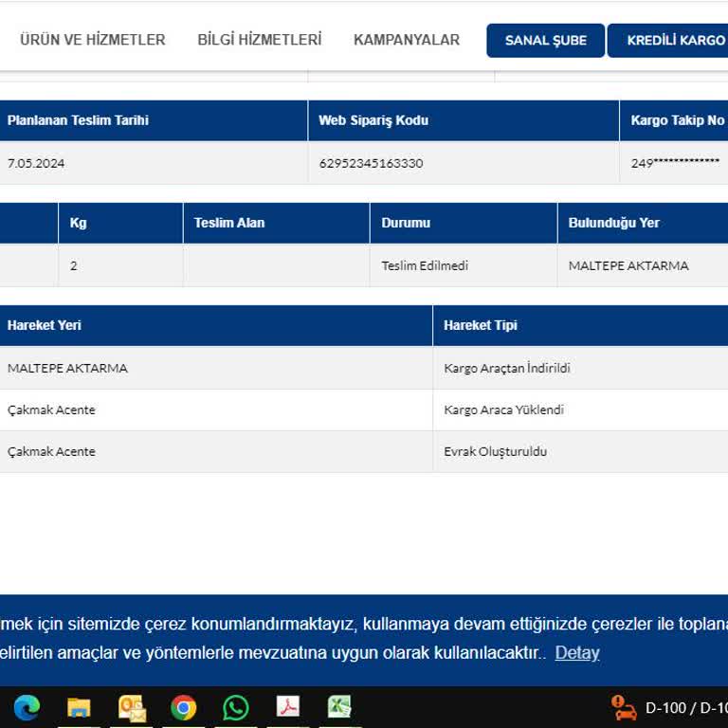Click the Hareket Tipi column header
The width and height of the screenshot is (728, 728).
click(x=481, y=325)
